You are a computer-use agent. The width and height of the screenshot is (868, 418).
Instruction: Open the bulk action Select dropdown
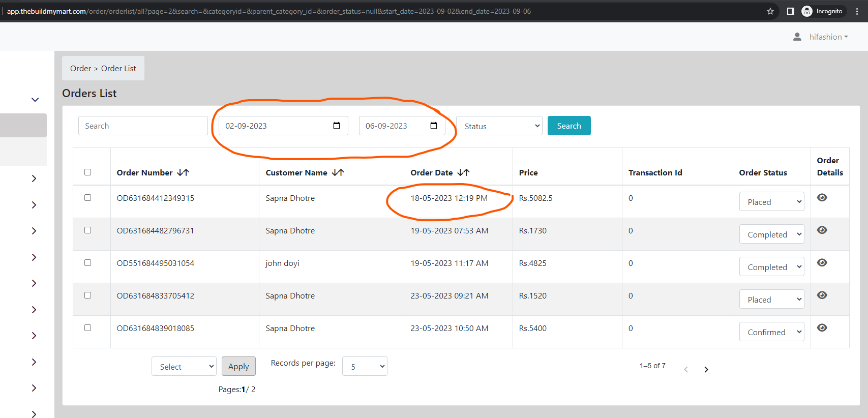184,366
